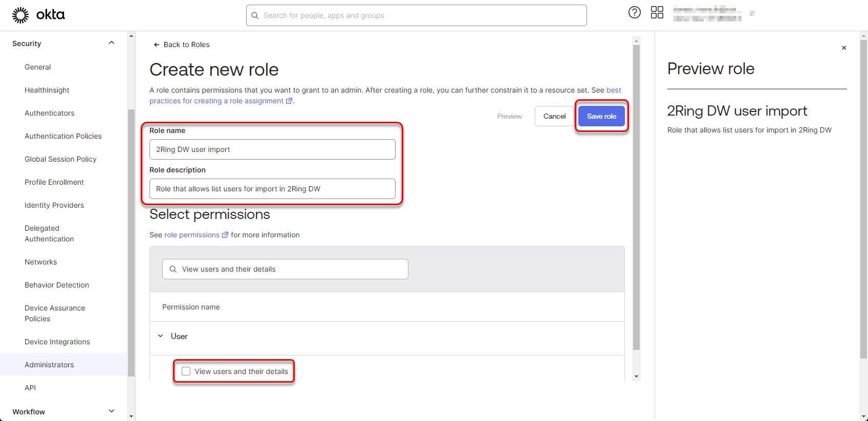The image size is (868, 421).
Task: Open the apps grid icon
Action: pyautogui.click(x=657, y=13)
